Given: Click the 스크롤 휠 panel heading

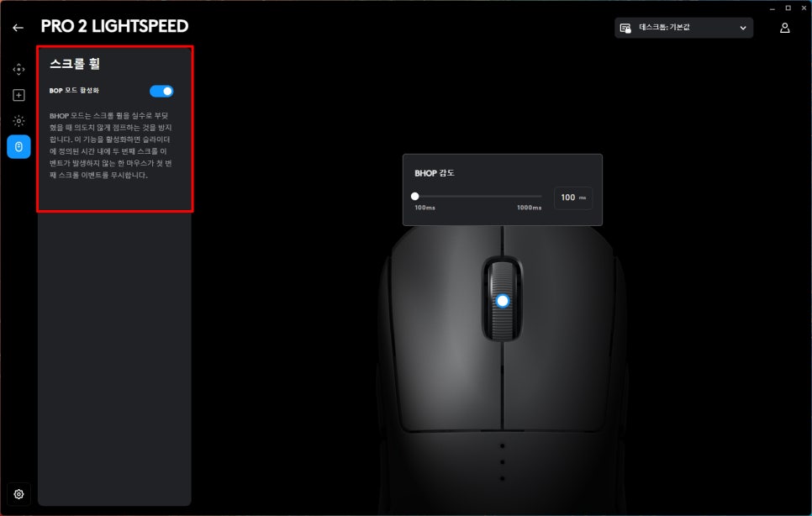Looking at the screenshot, I should (x=75, y=64).
